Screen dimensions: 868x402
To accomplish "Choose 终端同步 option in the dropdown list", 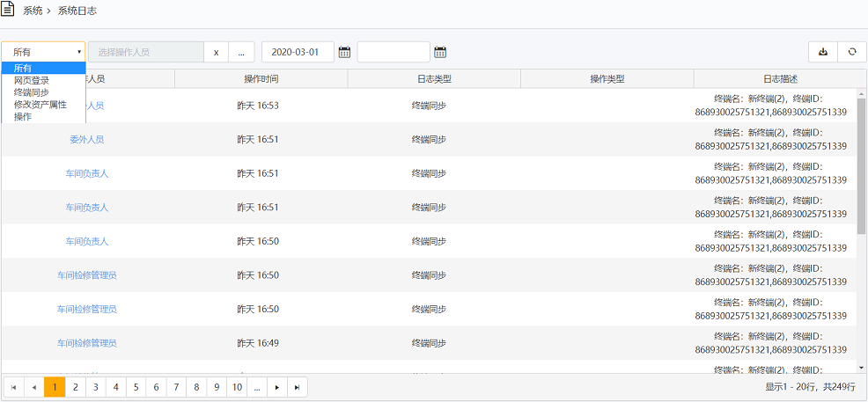I will click(32, 92).
